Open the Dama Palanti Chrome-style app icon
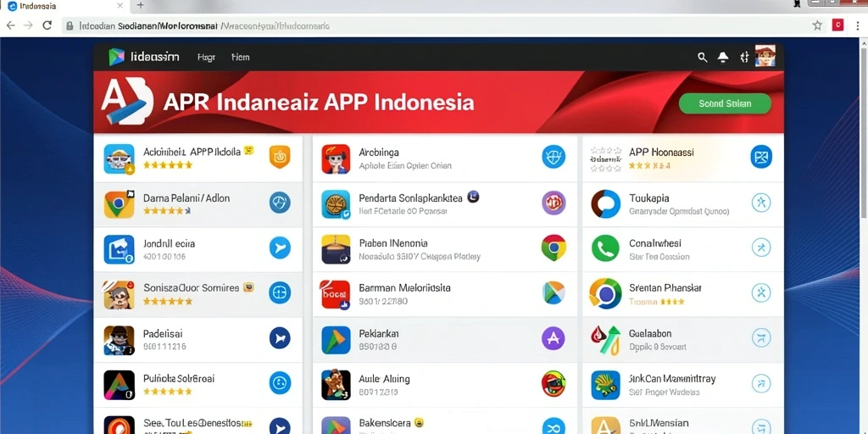 coord(119,204)
